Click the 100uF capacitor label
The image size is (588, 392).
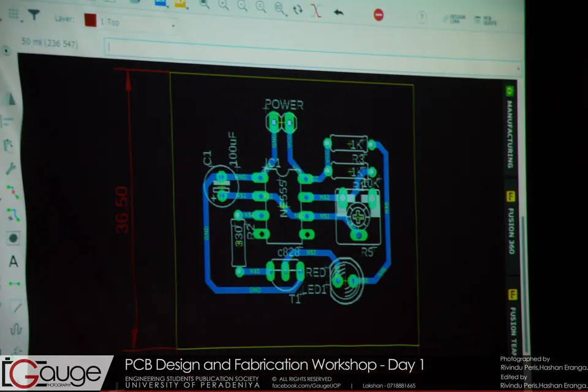[x=233, y=149]
